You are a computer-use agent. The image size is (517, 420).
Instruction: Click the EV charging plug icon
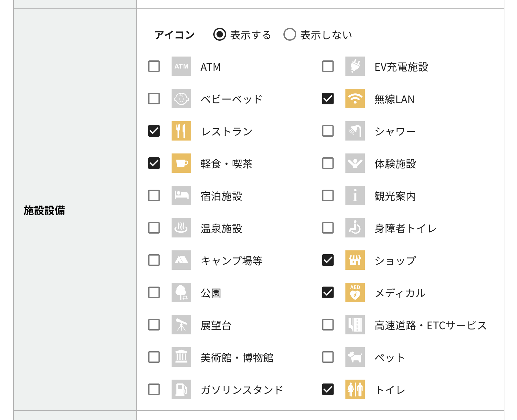tap(355, 66)
